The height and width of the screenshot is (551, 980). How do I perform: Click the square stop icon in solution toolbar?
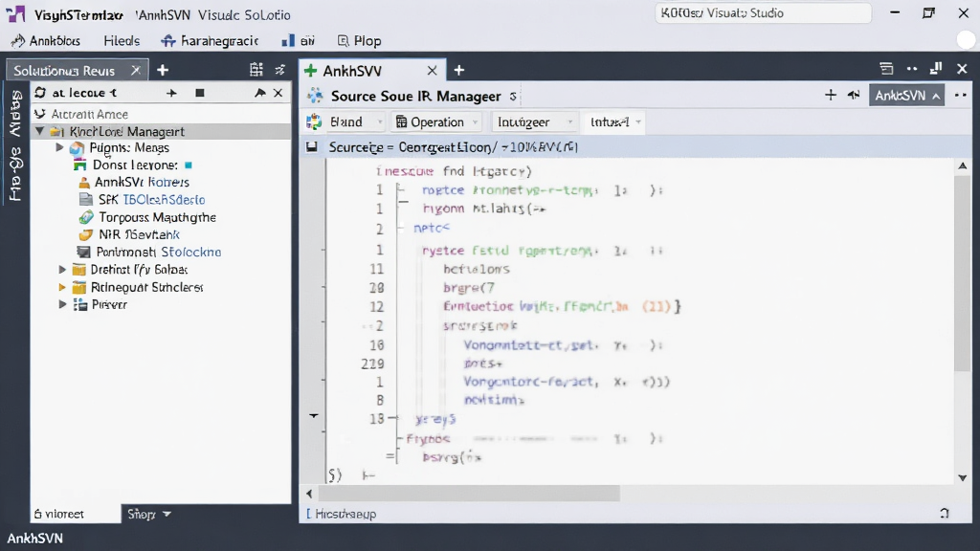click(200, 93)
